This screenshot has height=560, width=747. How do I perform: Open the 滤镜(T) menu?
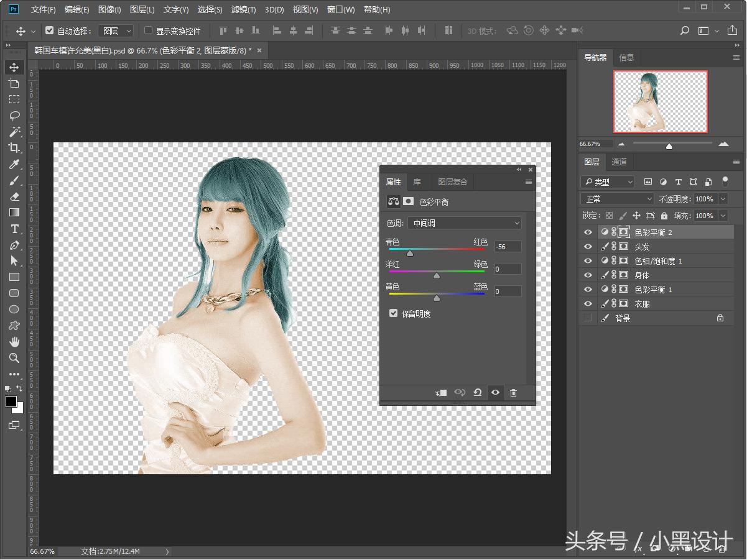(x=243, y=9)
